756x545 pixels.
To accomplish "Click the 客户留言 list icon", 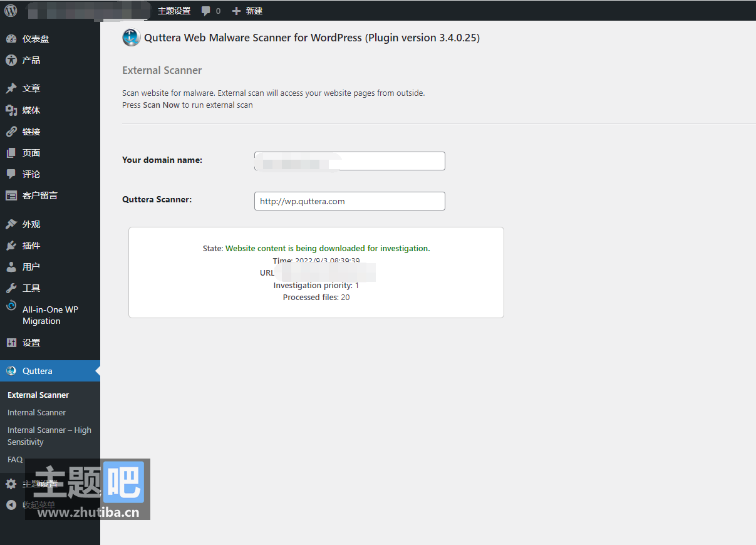I will 11,195.
